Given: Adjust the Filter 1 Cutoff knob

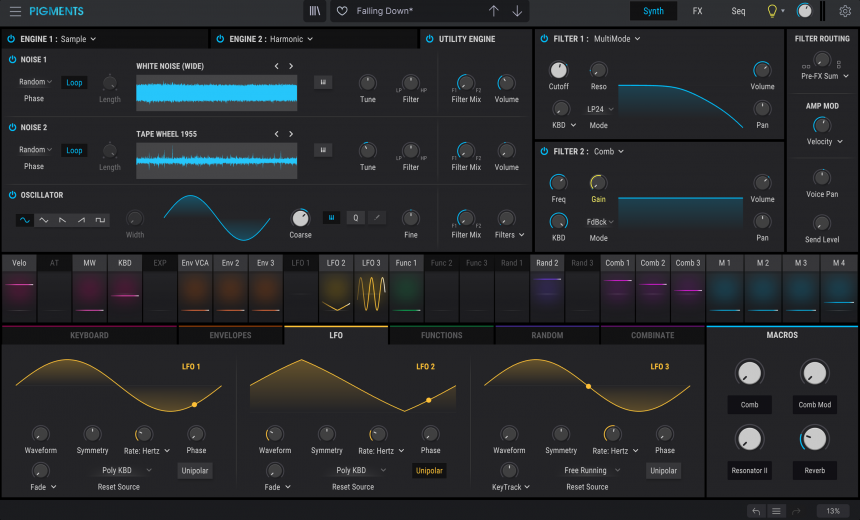Looking at the screenshot, I should coord(558,70).
